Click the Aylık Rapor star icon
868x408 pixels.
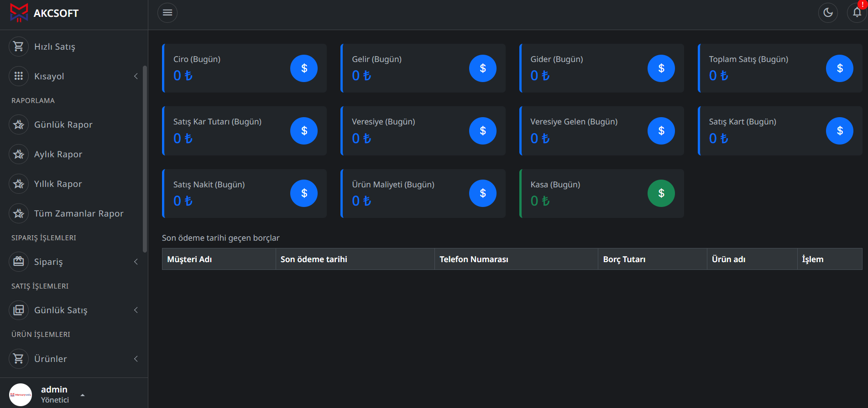19,154
